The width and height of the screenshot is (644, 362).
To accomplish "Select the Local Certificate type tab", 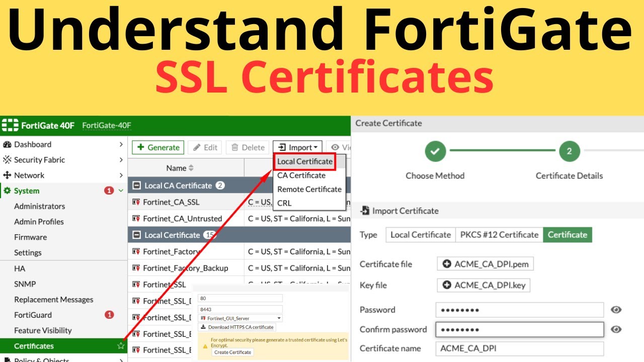I will pos(421,235).
